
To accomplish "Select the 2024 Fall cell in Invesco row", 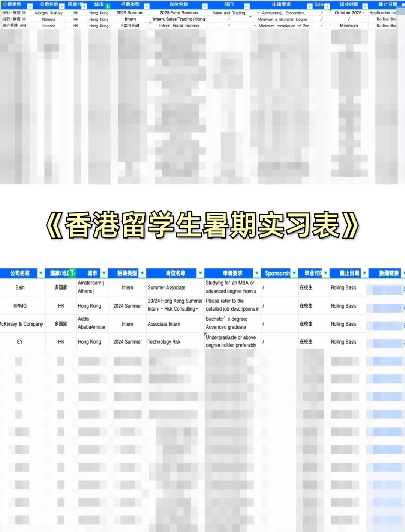I will (130, 26).
